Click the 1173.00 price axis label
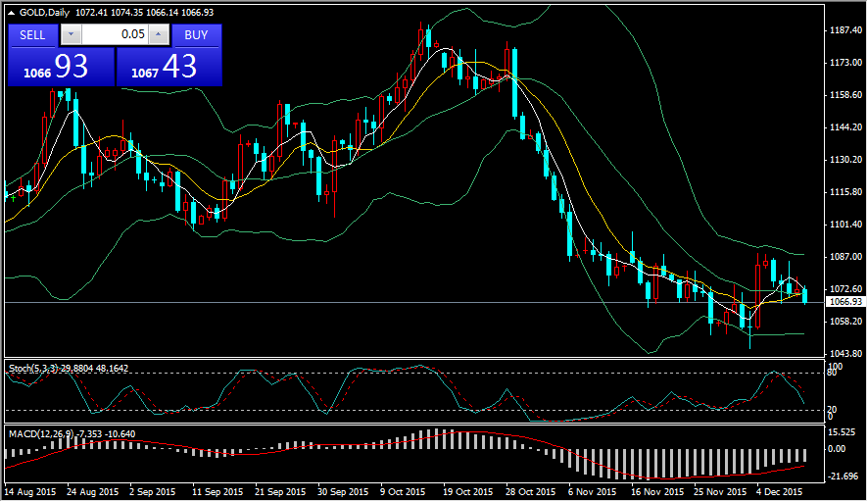This screenshot has height=502, width=868. click(x=845, y=63)
